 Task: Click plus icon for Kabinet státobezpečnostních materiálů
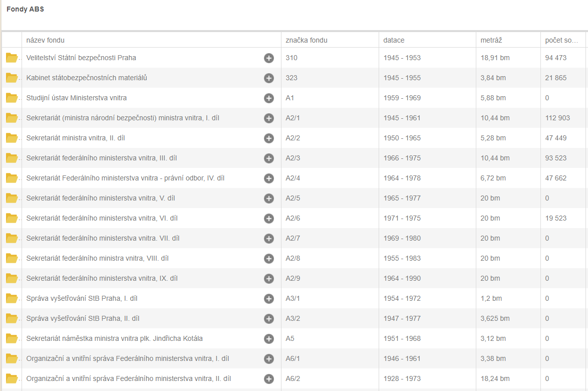coord(269,78)
